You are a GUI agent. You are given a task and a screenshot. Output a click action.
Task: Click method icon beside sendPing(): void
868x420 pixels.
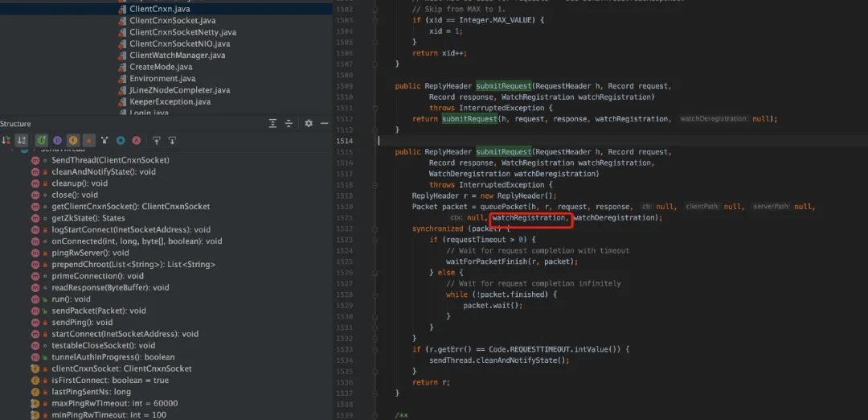35,323
